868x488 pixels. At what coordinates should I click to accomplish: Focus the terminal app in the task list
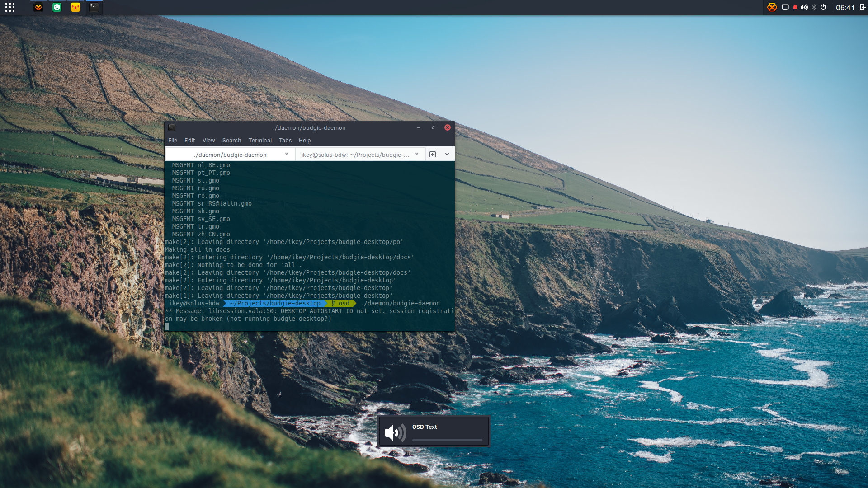(94, 7)
